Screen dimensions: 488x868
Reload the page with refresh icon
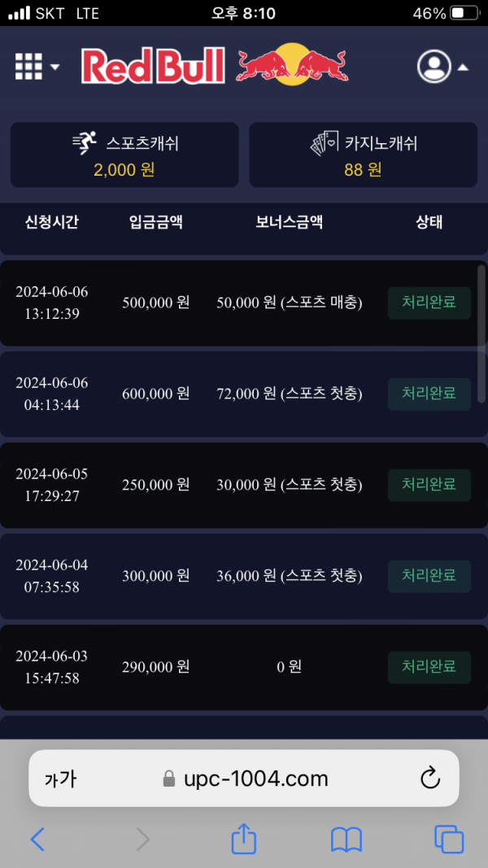pos(430,779)
